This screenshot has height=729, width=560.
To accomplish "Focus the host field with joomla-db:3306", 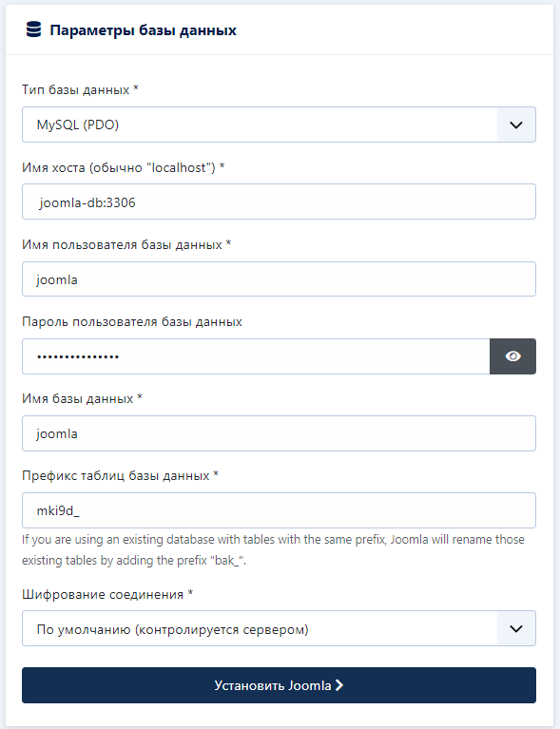I will (x=279, y=201).
